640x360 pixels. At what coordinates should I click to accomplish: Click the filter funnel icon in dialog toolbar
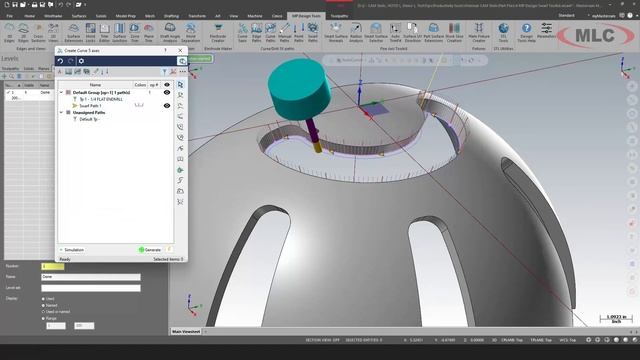[x=164, y=72]
